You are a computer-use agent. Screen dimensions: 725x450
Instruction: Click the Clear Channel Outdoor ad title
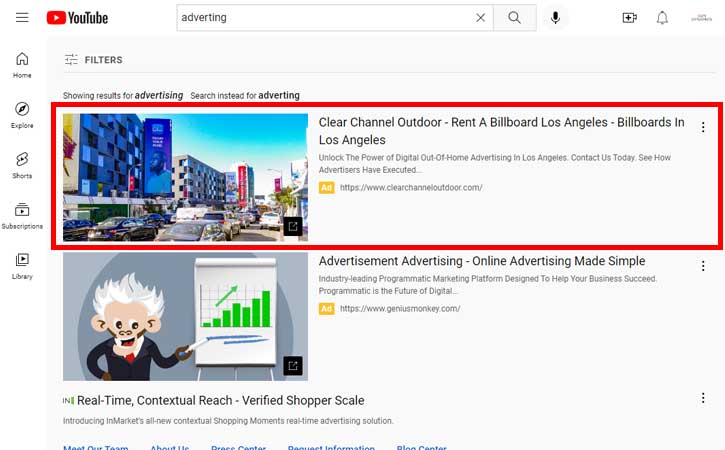click(x=502, y=131)
